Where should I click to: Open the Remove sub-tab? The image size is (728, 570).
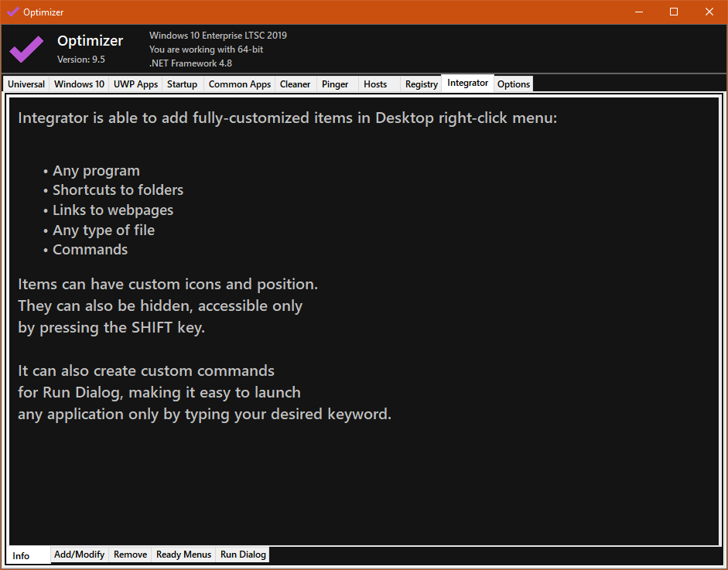(130, 555)
